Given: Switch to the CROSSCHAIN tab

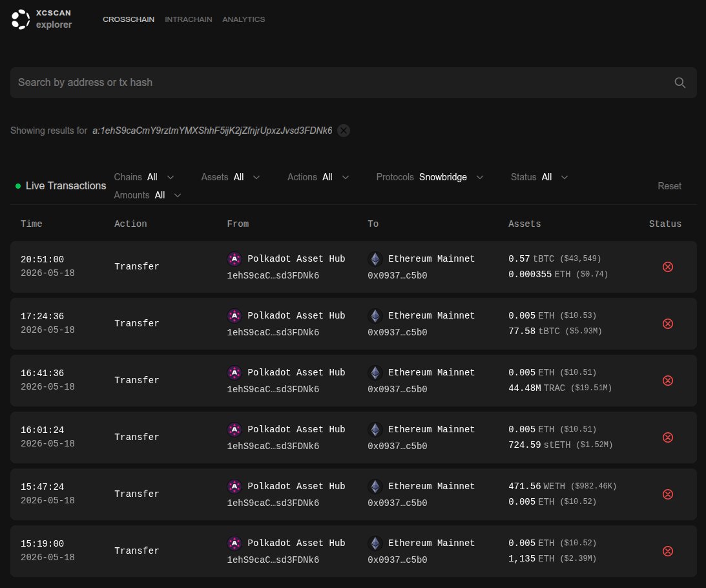Looking at the screenshot, I should pos(129,19).
